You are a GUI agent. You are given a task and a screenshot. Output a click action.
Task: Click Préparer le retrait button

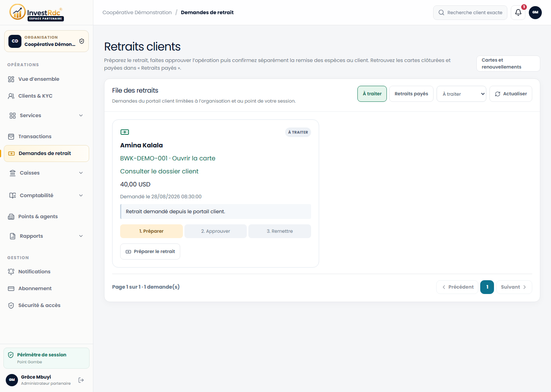[150, 252]
